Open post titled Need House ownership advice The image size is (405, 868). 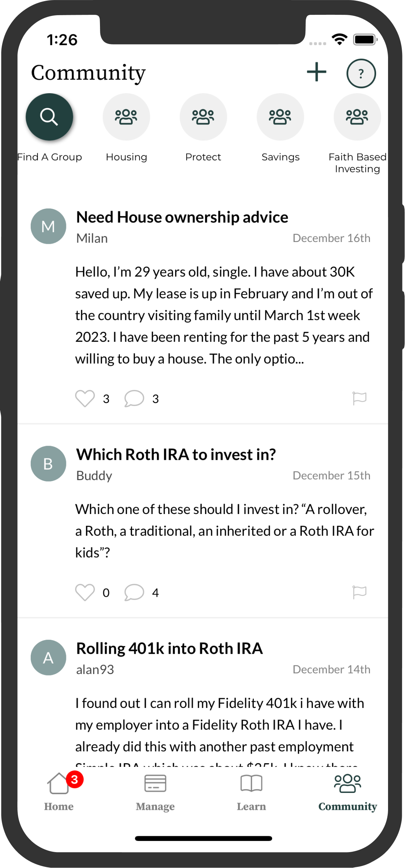point(182,217)
